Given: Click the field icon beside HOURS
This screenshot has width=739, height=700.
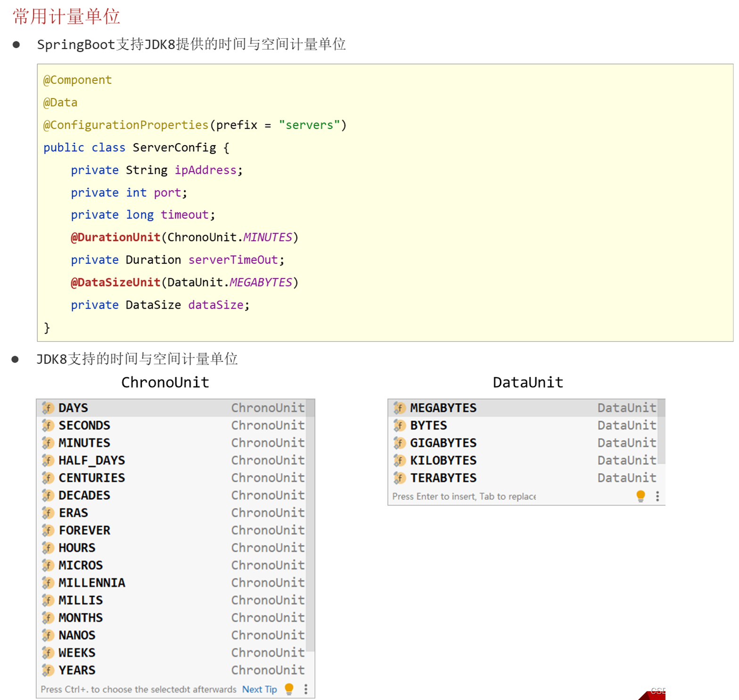Looking at the screenshot, I should pos(48,547).
